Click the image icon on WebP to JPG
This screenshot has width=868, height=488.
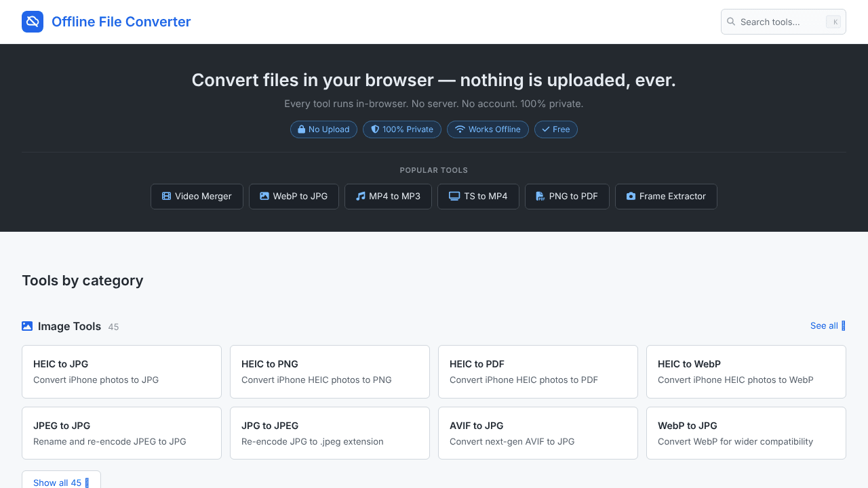coord(264,197)
